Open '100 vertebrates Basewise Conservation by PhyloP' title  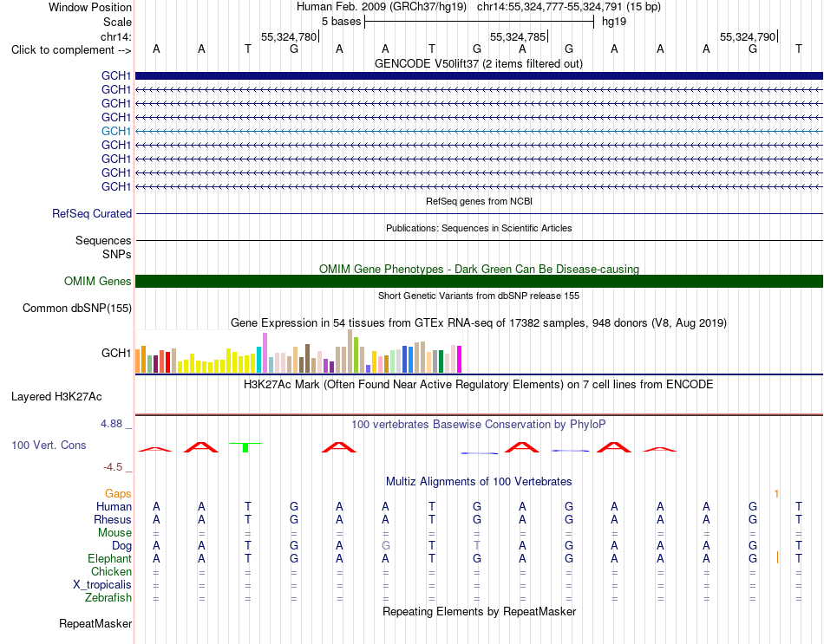(x=479, y=425)
